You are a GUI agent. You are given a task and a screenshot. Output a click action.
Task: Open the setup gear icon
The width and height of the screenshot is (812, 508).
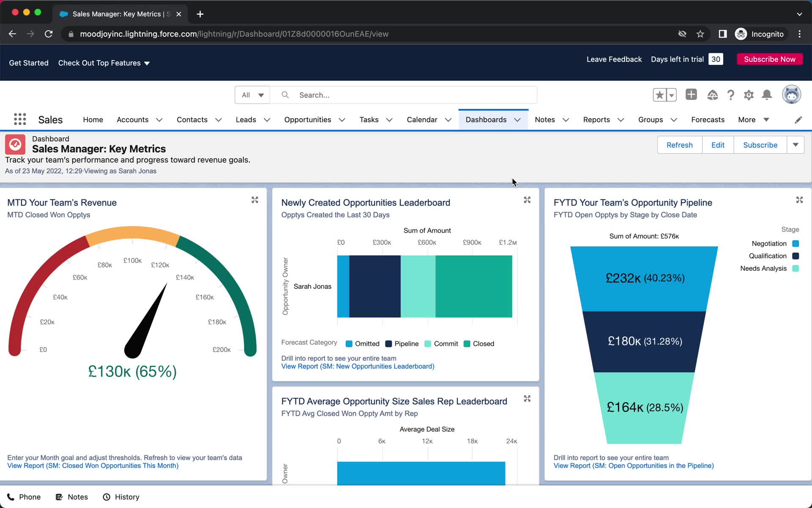(749, 94)
